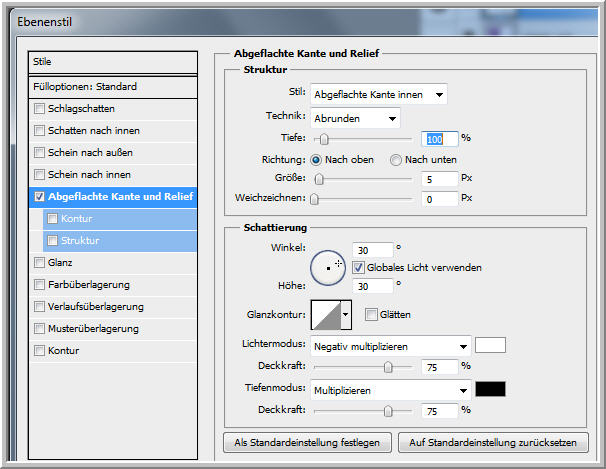Open the Tiefenmodus blend mode dropdown
The width and height of the screenshot is (606, 469).
391,391
